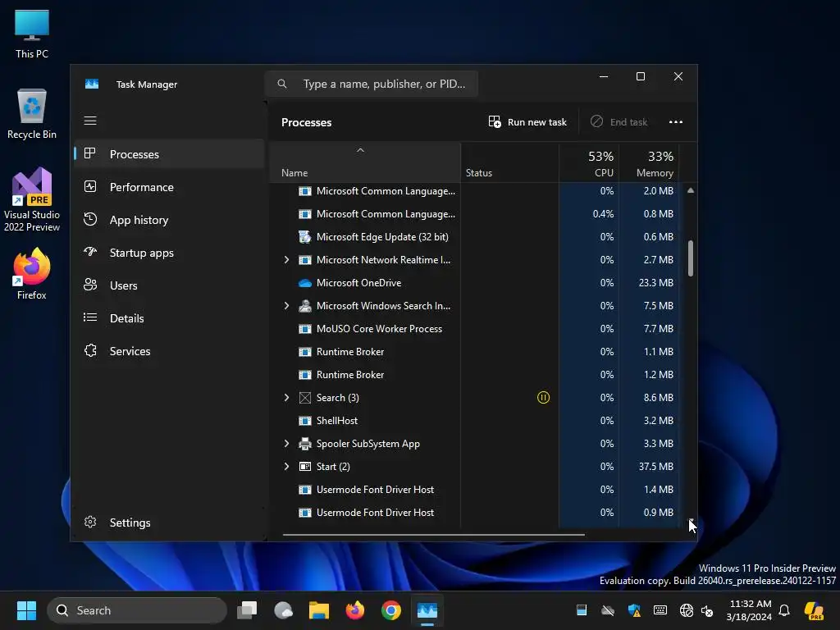Click the Spooler SubSystem App printer icon
The height and width of the screenshot is (630, 840).
tap(305, 444)
